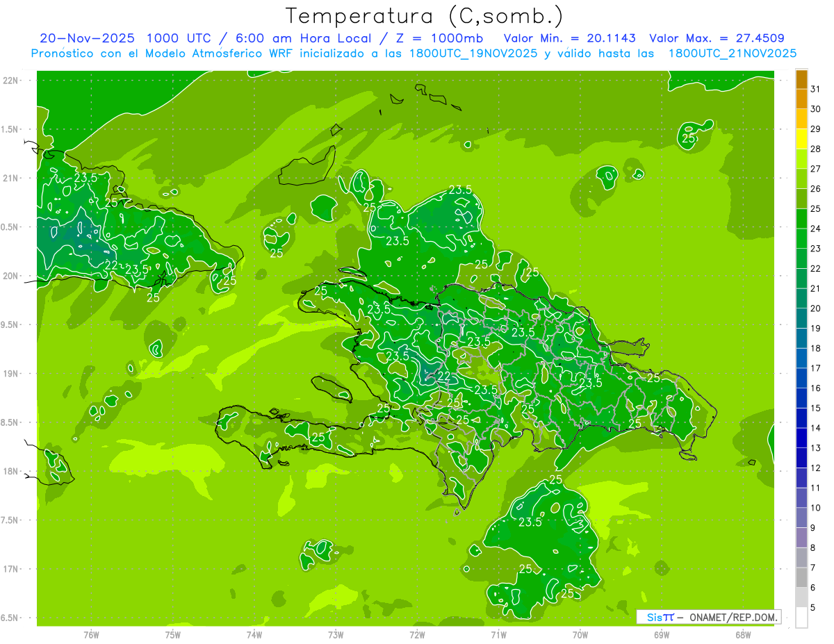Click the 22N latitude axis label

pos(10,81)
